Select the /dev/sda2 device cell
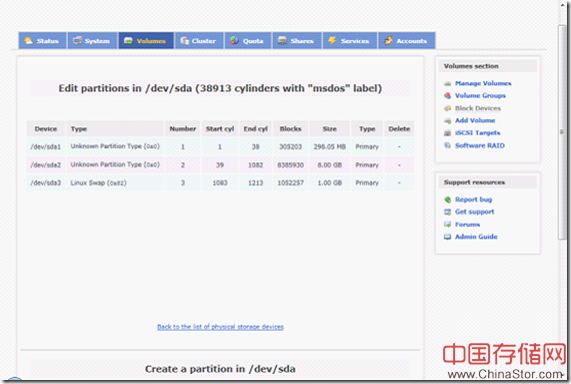Image resolution: width=571 pixels, height=384 pixels. point(46,165)
